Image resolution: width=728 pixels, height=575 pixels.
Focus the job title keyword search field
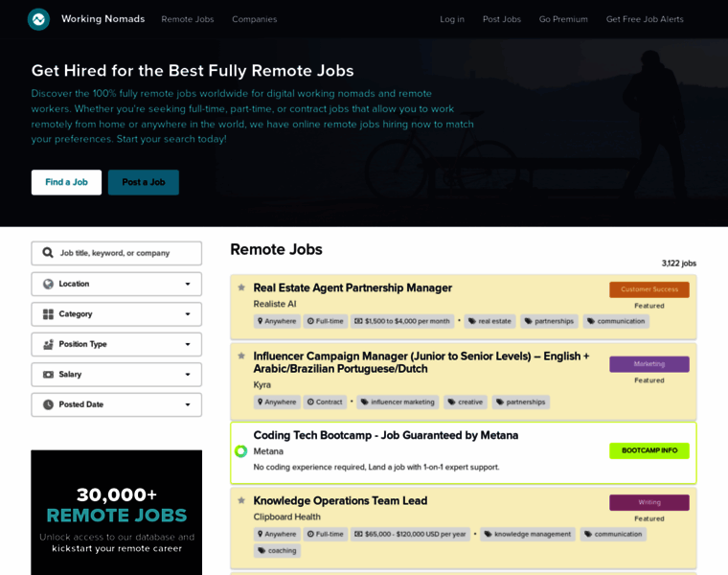pos(117,253)
